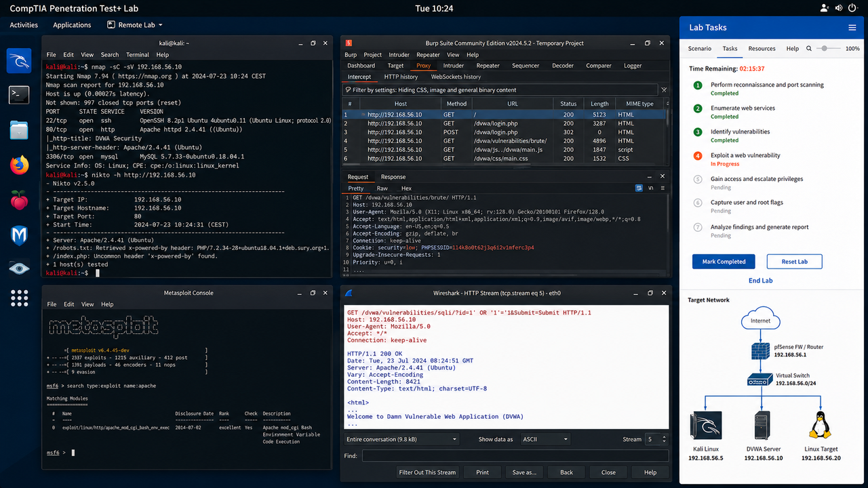Open the Cherrytree dock icon
The width and height of the screenshot is (868, 488).
click(19, 200)
